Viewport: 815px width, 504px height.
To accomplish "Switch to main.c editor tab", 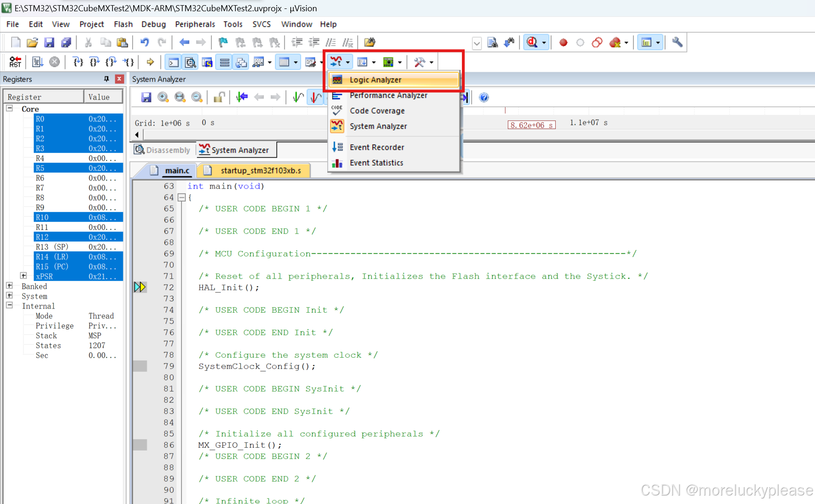I will coord(171,170).
